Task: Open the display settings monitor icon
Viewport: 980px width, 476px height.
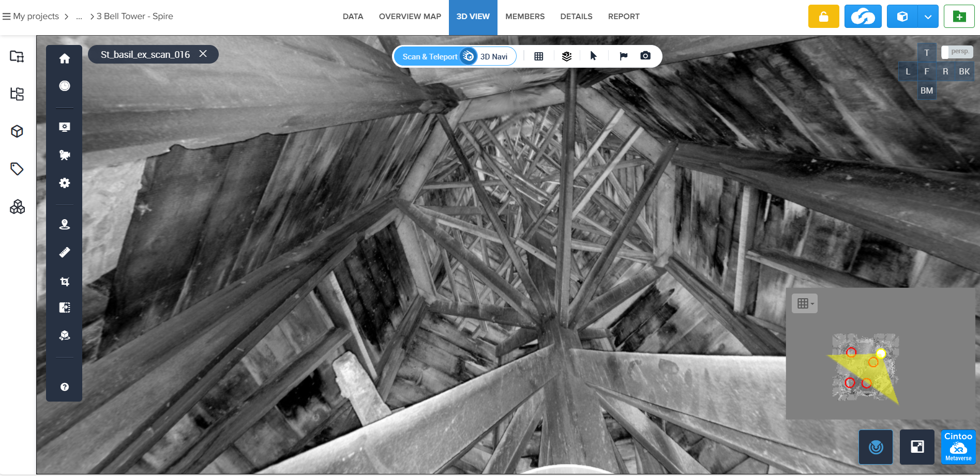Action: 65,127
